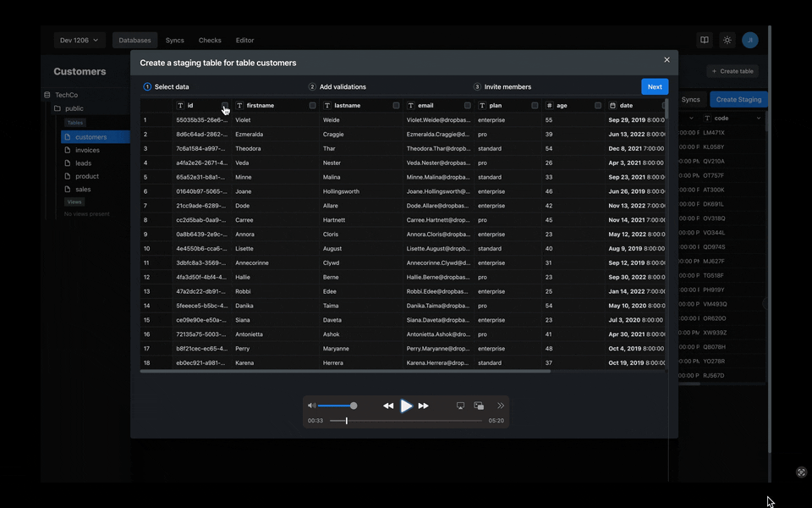
Task: Adjust the volume slider knob
Action: [x=354, y=406]
